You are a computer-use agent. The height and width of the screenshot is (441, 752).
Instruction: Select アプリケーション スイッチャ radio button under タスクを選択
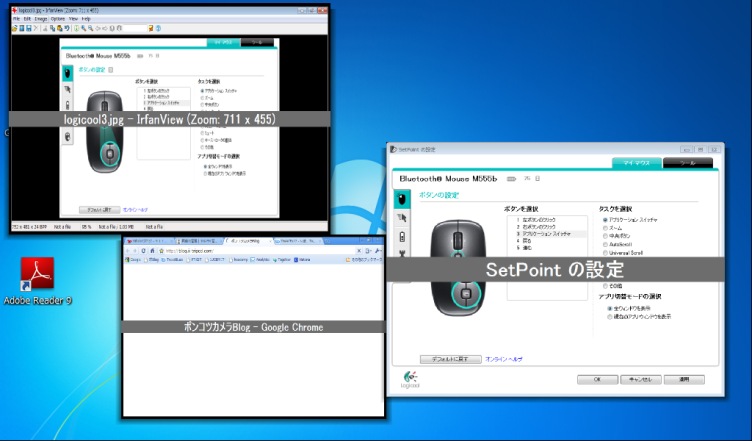click(x=605, y=220)
